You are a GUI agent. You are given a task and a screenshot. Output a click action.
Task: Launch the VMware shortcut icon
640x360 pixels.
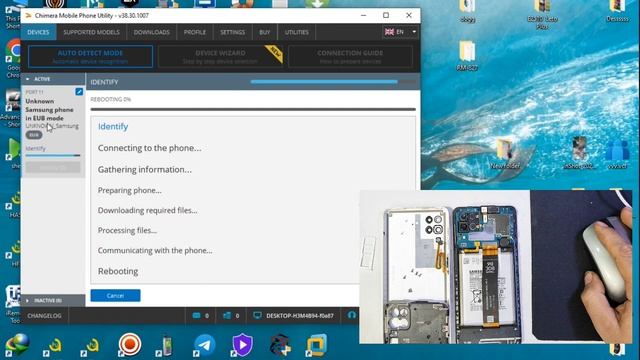point(317,345)
